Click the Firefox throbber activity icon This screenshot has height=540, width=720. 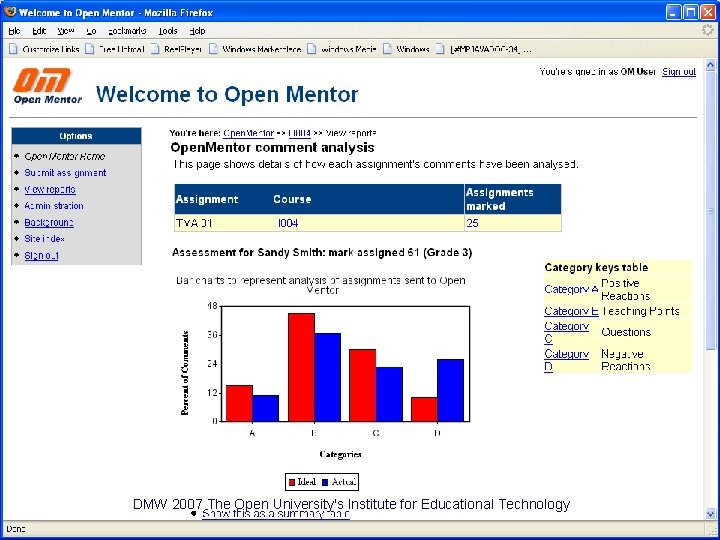click(709, 31)
